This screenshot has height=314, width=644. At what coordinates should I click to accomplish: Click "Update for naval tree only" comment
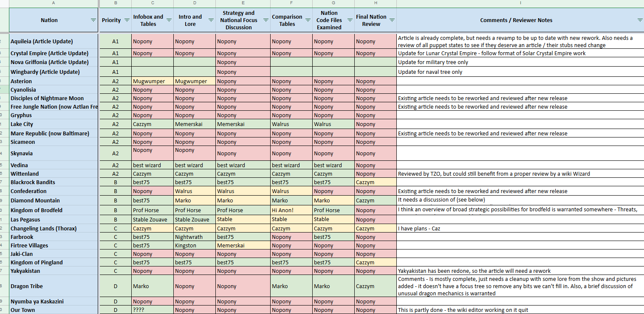click(x=430, y=72)
